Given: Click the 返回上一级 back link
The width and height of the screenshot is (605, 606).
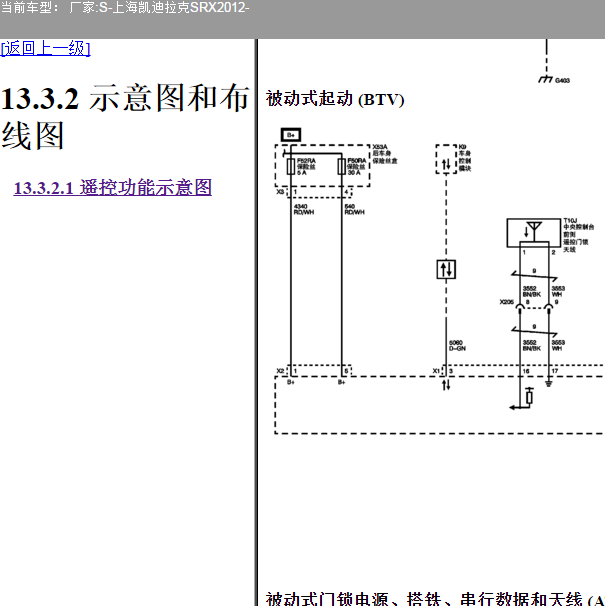Looking at the screenshot, I should pos(45,48).
